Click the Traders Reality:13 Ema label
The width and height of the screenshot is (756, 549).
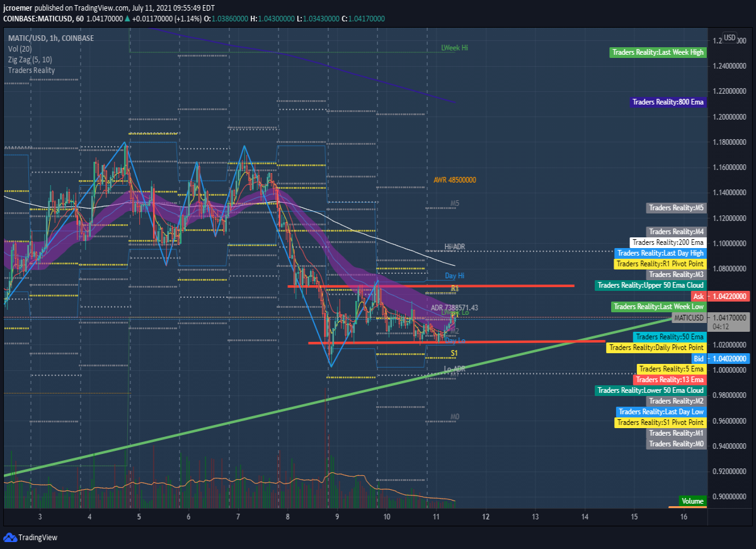[x=670, y=380]
